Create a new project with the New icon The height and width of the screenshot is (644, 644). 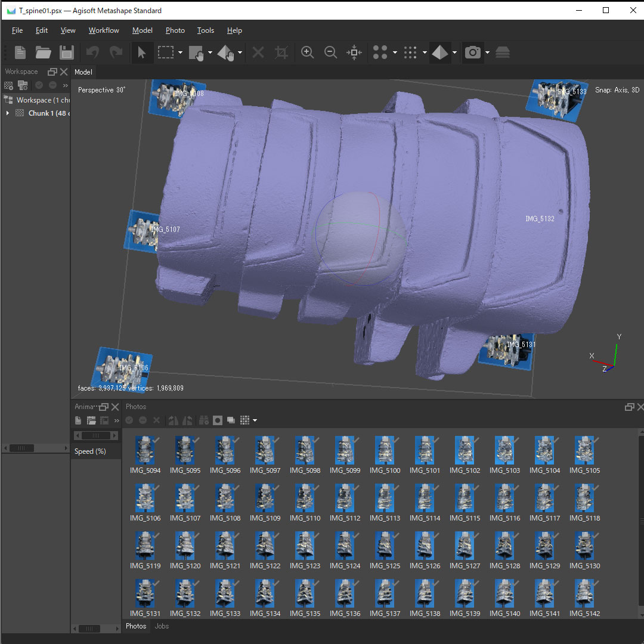(x=20, y=52)
